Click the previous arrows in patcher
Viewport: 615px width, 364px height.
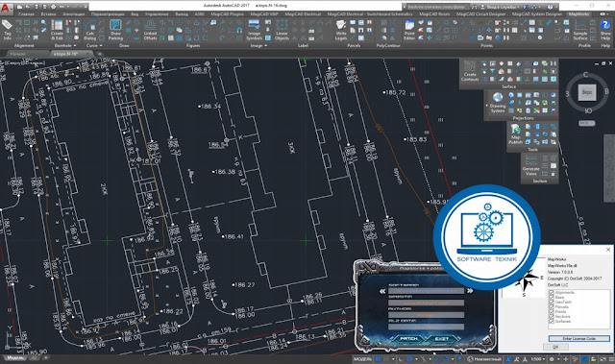(x=382, y=291)
